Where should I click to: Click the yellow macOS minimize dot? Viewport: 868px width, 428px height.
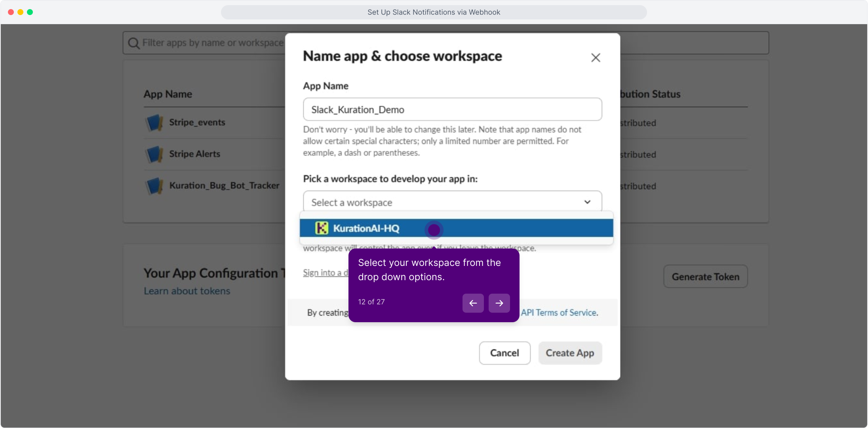[20, 12]
